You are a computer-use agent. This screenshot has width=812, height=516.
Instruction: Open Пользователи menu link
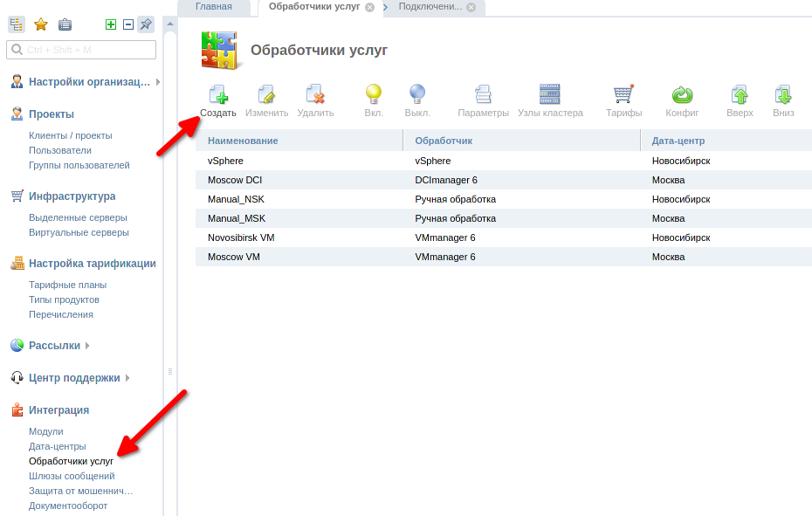tap(60, 150)
